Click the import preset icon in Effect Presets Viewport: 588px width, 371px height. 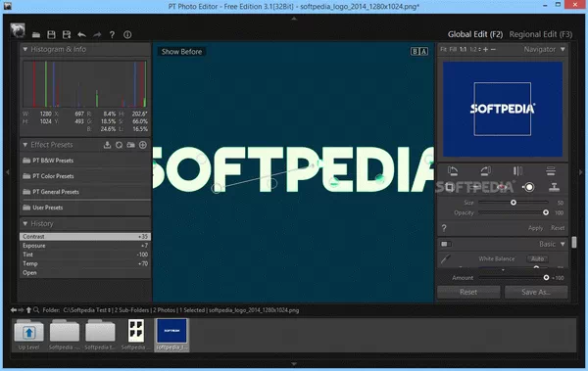tap(107, 145)
